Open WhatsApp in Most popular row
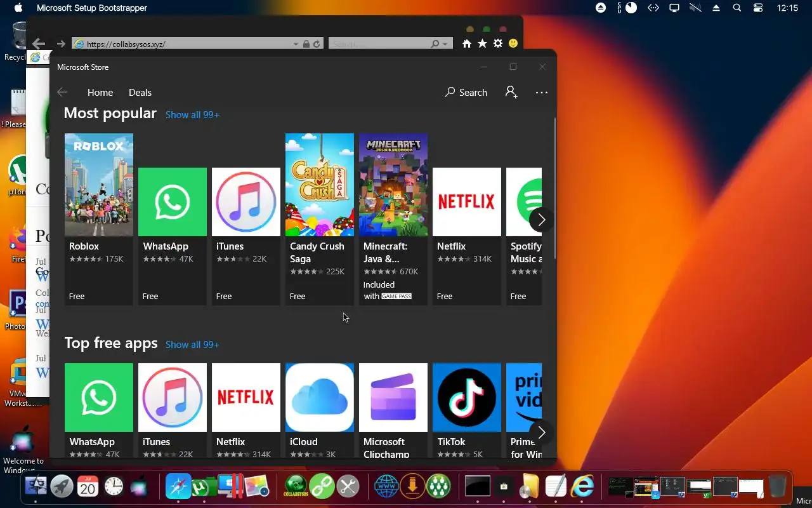 point(173,236)
